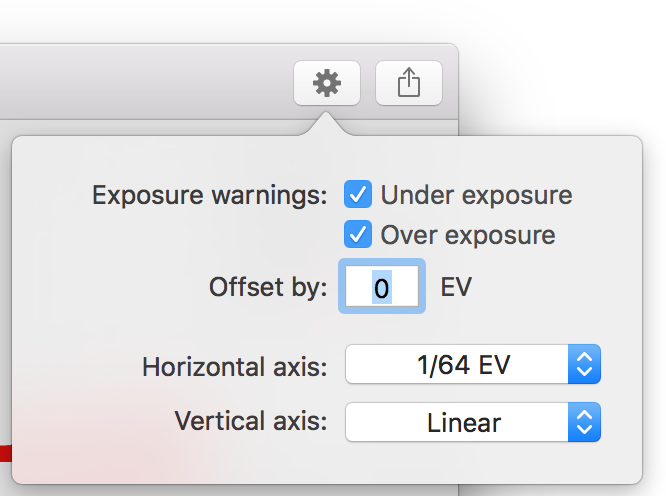Open the Vertical axis Linear dropdown

473,422
